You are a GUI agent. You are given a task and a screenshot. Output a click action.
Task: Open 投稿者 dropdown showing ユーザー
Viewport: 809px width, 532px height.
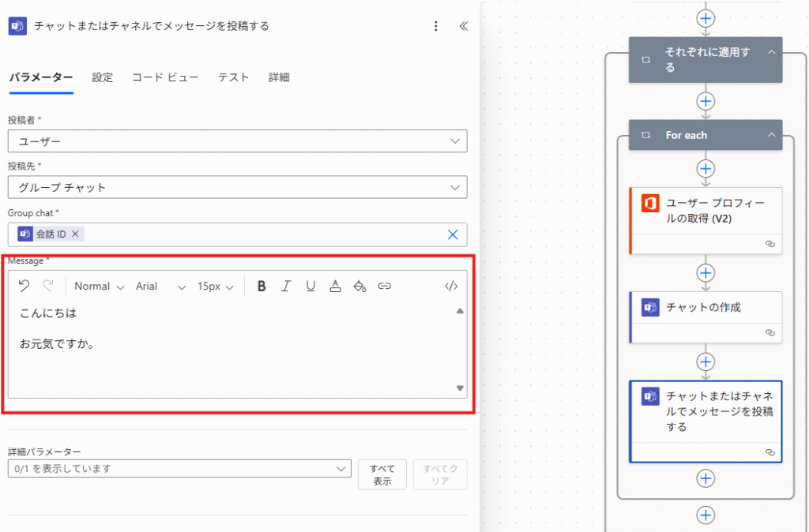(237, 141)
